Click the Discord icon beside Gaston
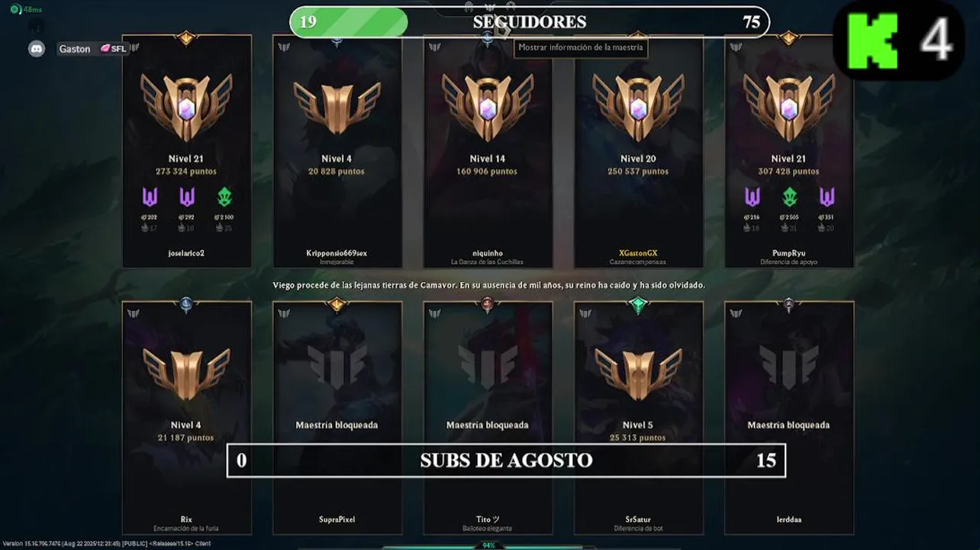 [37, 49]
